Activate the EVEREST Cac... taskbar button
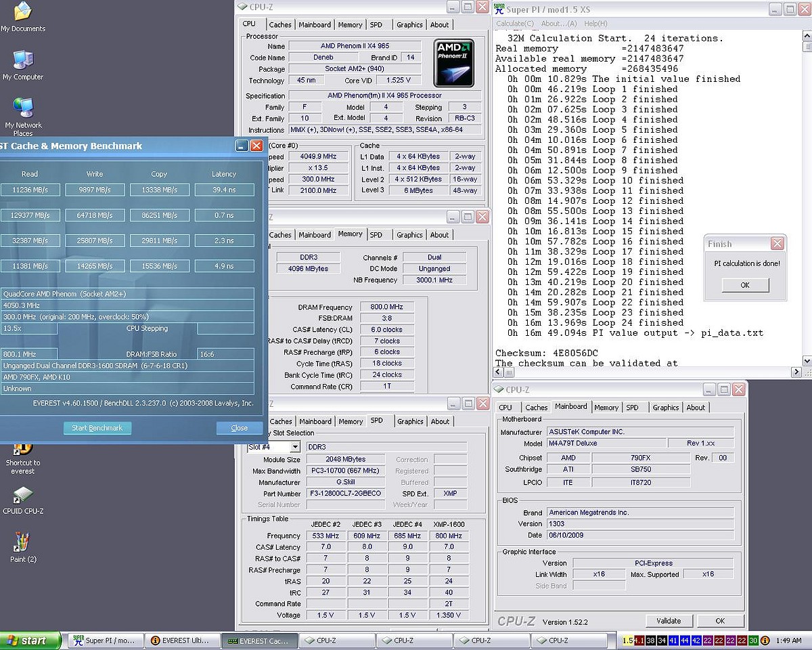812x650 pixels. (x=259, y=641)
